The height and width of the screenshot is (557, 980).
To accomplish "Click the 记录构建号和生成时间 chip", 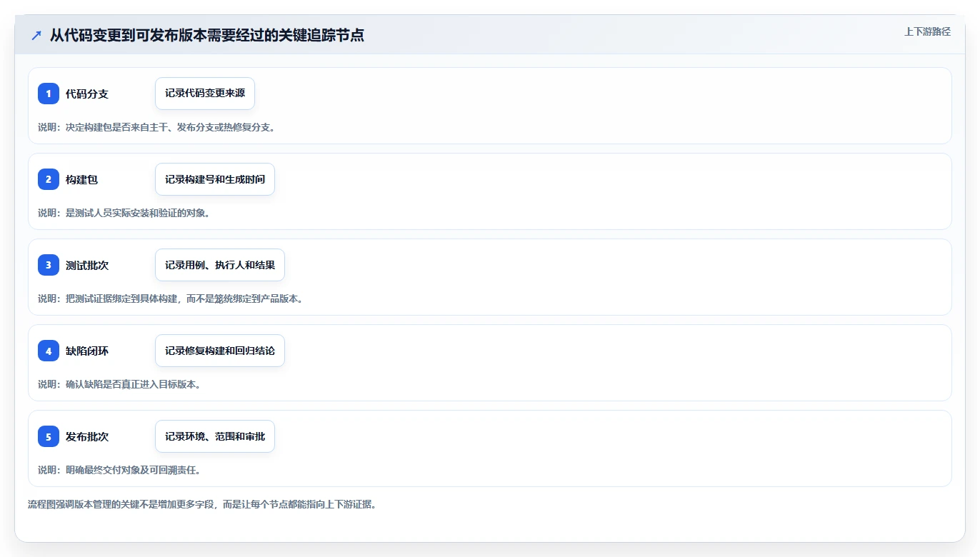I will [x=215, y=179].
